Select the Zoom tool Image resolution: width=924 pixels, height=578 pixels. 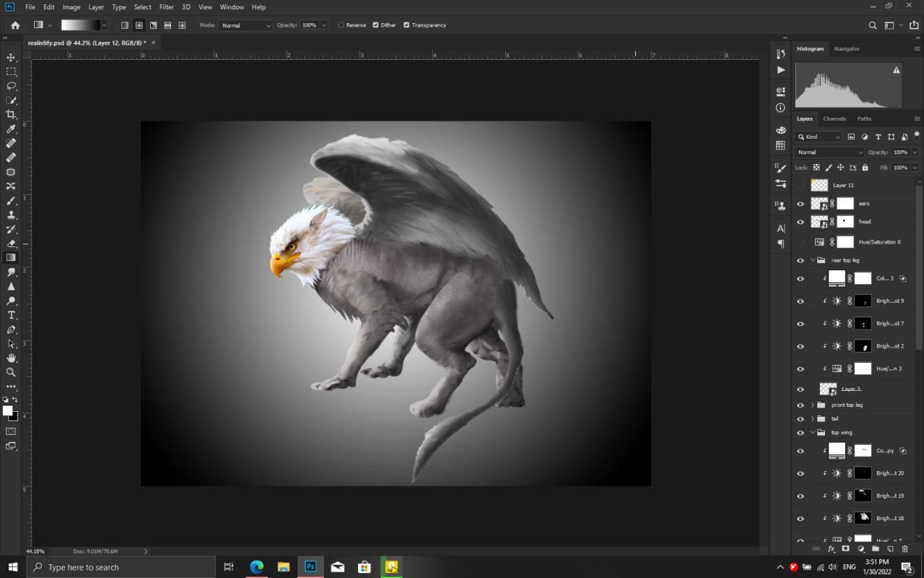click(11, 372)
